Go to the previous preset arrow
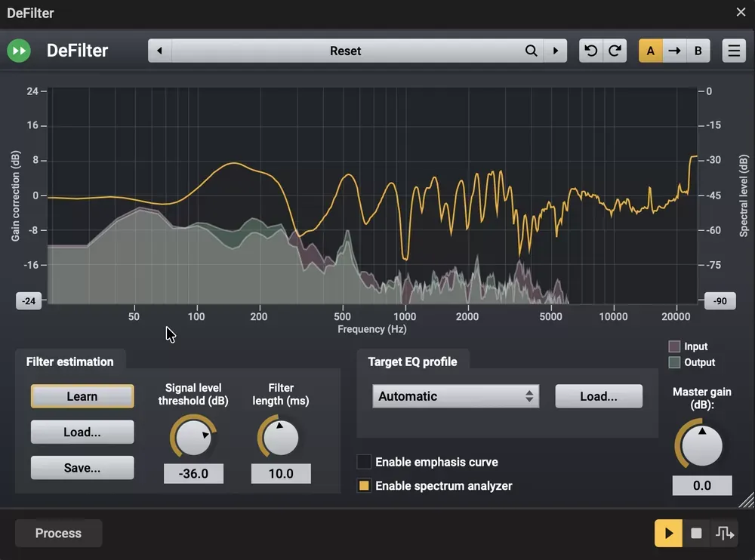The width and height of the screenshot is (755, 560). click(x=160, y=51)
